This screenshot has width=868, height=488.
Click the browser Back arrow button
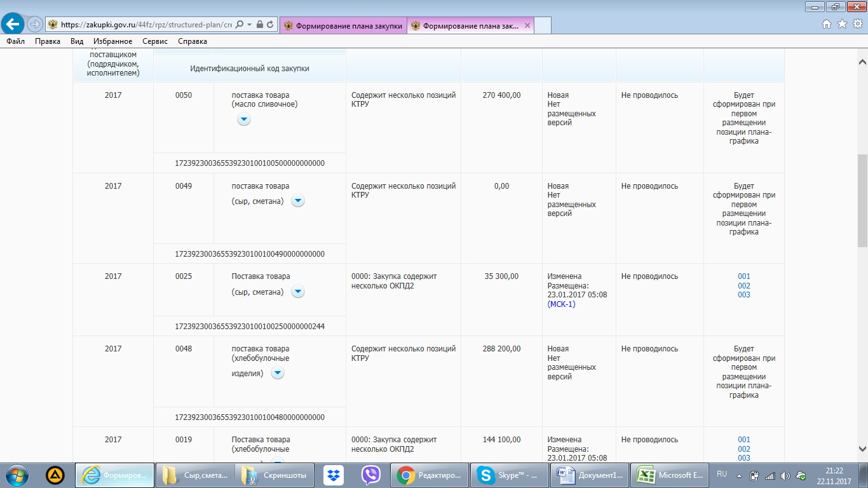coord(13,25)
